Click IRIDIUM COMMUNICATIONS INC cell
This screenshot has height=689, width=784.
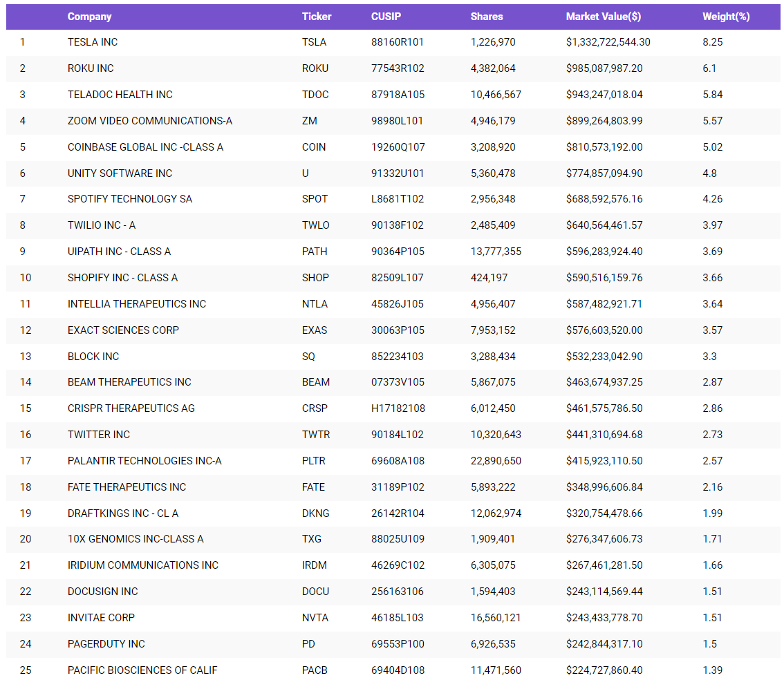(143, 565)
